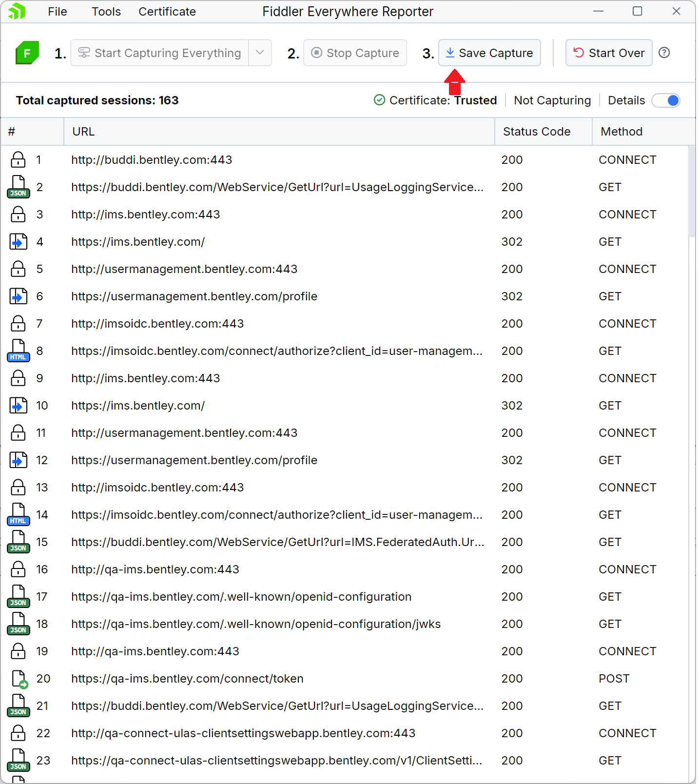This screenshot has width=698, height=784.
Task: Click the JSON file icon on row 23
Action: pyautogui.click(x=19, y=760)
